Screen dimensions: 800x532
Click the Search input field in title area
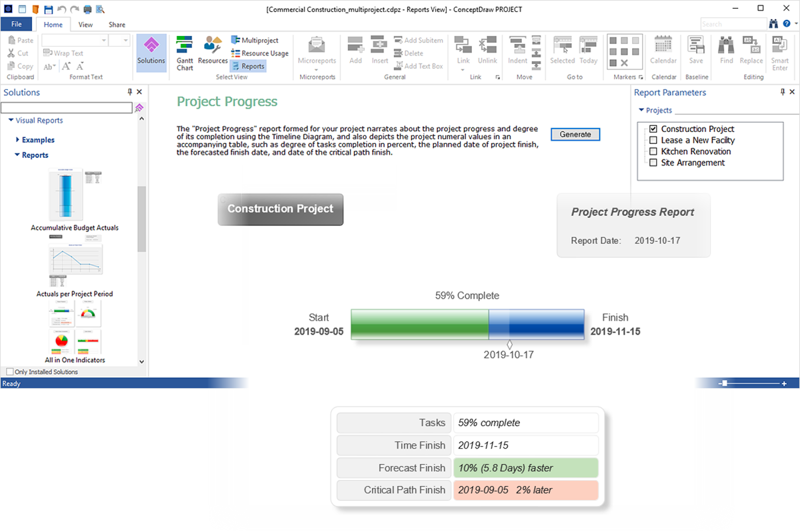733,24
